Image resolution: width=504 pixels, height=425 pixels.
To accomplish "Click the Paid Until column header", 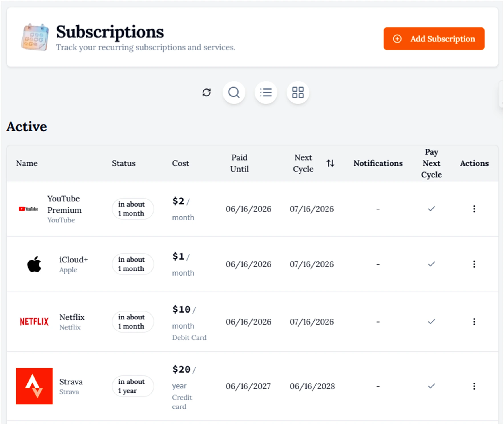I will [239, 163].
